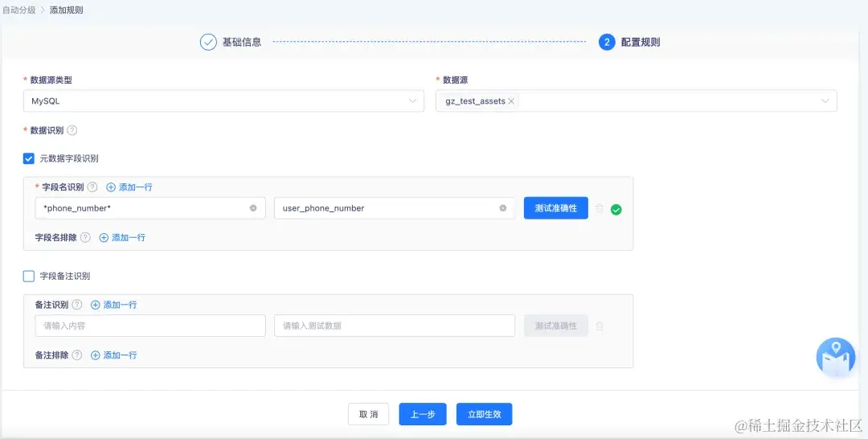This screenshot has height=439, width=868.
Task: Click the 立即生效 button
Action: 485,414
